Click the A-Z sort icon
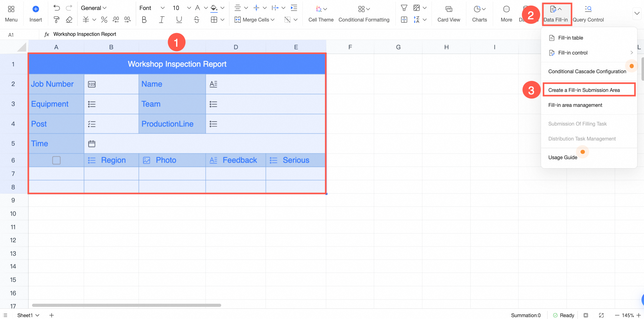This screenshot has height=319, width=644. tap(417, 20)
